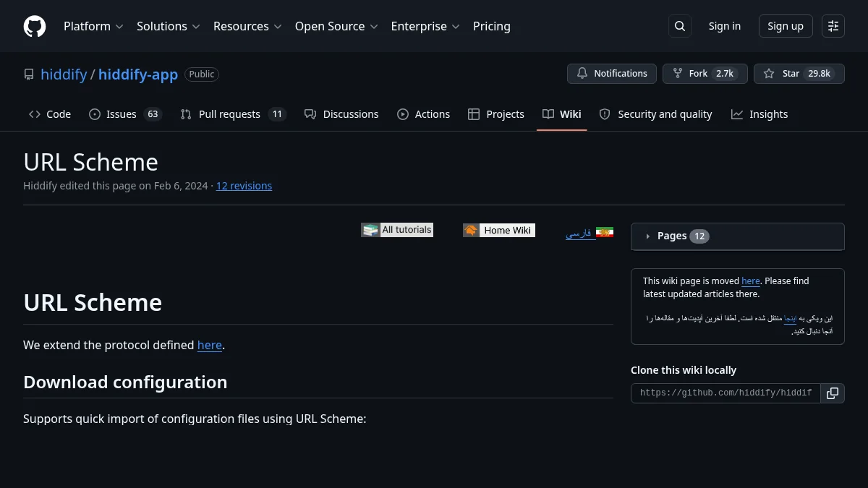This screenshot has height=488, width=868.
Task: Click the Security shield icon
Action: (605, 114)
